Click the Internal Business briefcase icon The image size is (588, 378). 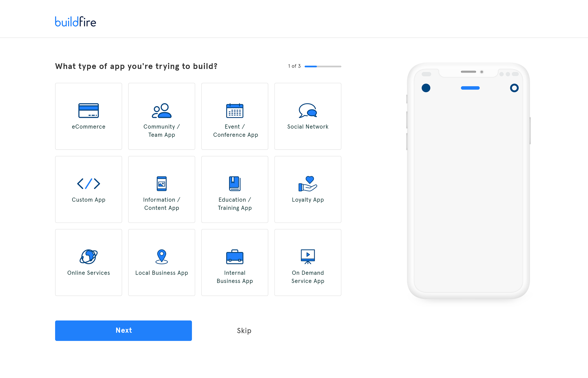coord(235,257)
